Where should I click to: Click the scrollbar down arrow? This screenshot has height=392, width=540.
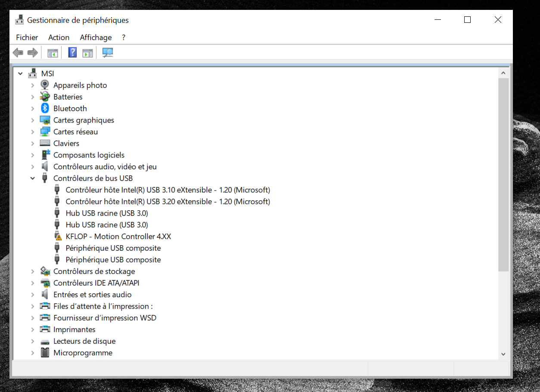pyautogui.click(x=503, y=354)
